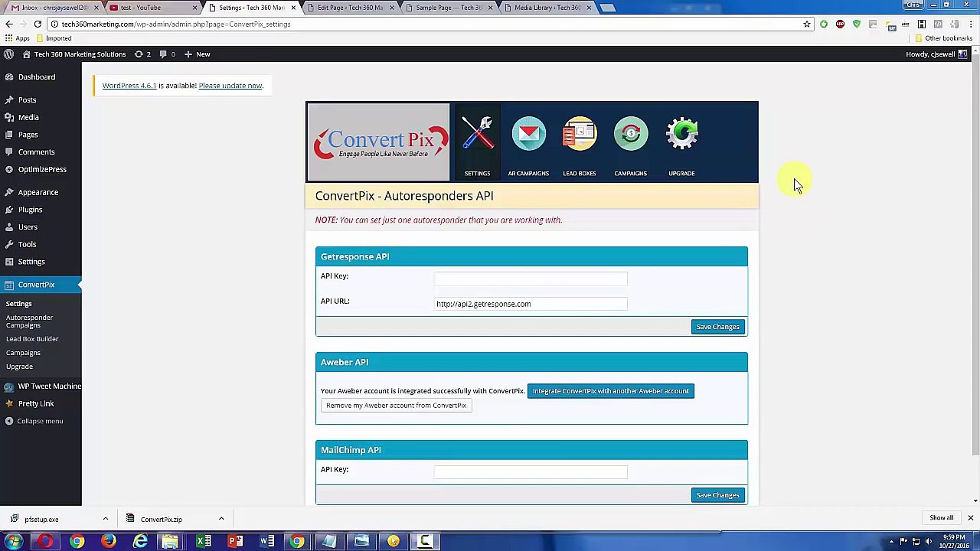Expand options for the ConvertPix.zip download

[x=221, y=519]
